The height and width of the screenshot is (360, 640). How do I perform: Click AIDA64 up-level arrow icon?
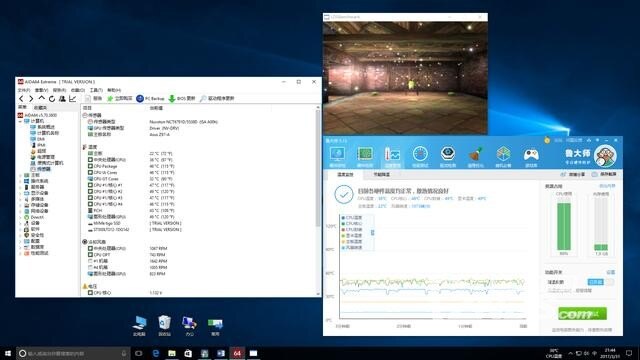click(42, 98)
